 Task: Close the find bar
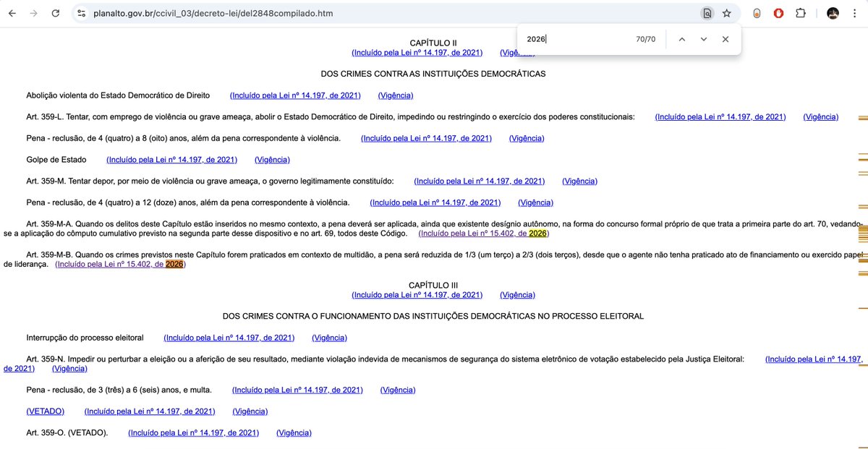click(x=725, y=39)
